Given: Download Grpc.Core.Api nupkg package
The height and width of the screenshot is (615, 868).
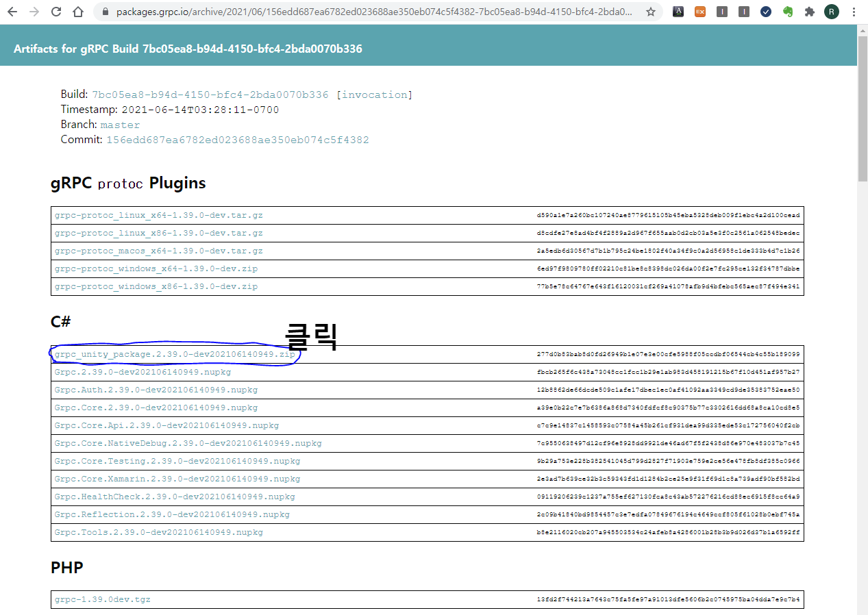Looking at the screenshot, I should (x=167, y=425).
